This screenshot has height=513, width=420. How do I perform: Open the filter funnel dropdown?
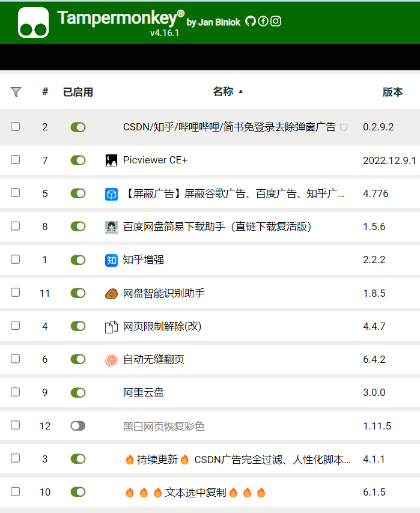pyautogui.click(x=16, y=92)
